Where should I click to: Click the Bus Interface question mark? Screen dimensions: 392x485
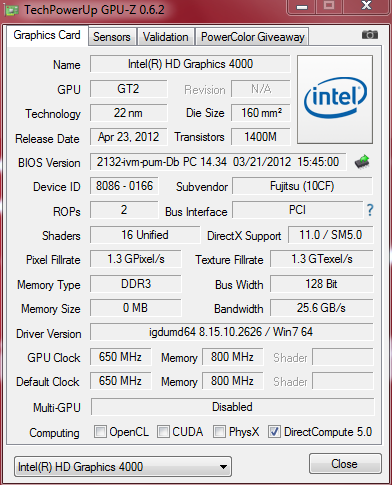click(370, 210)
